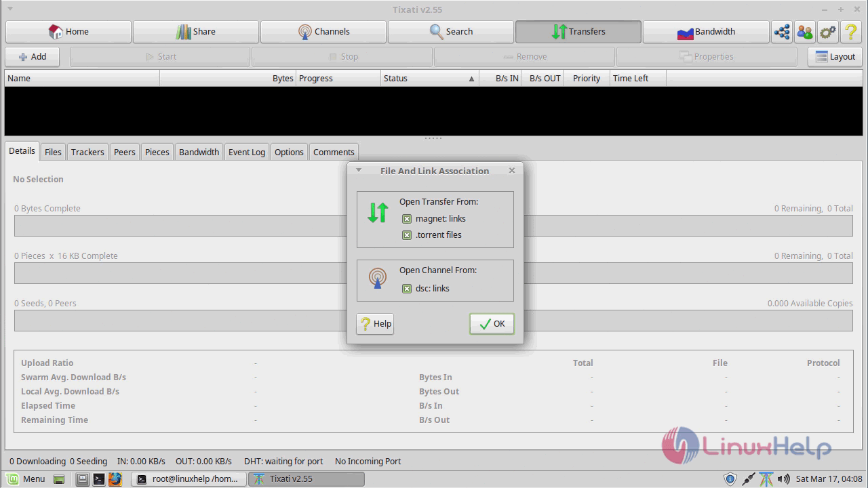The image size is (868, 488).
Task: Add a new transfer
Action: click(33, 57)
